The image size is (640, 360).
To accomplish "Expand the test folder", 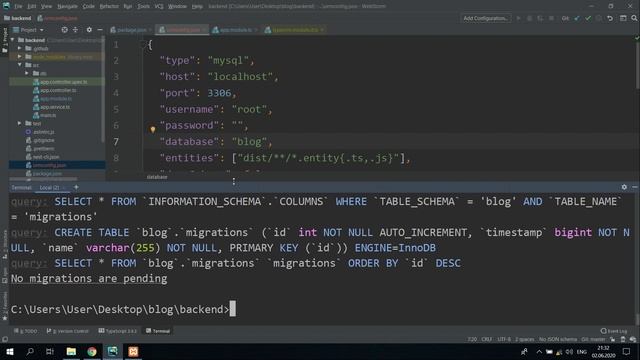I will (x=20, y=123).
